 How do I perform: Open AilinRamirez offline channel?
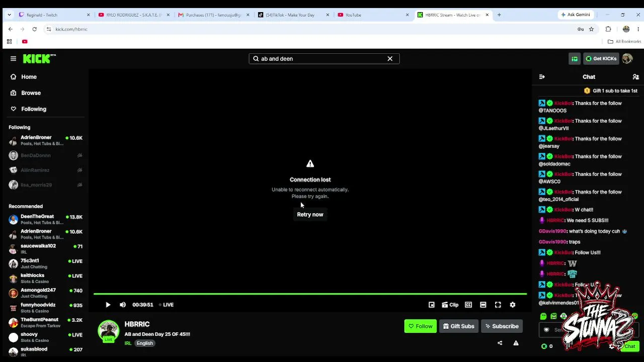[x=46, y=170]
